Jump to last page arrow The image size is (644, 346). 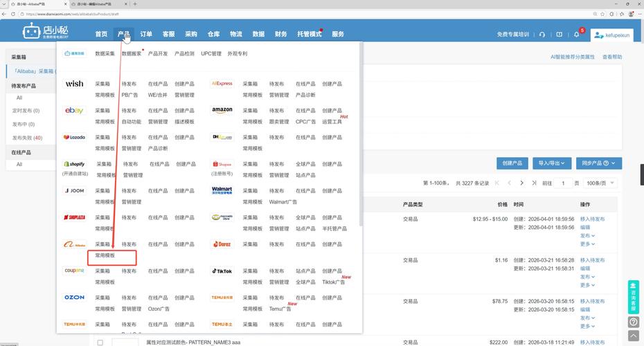pos(534,183)
